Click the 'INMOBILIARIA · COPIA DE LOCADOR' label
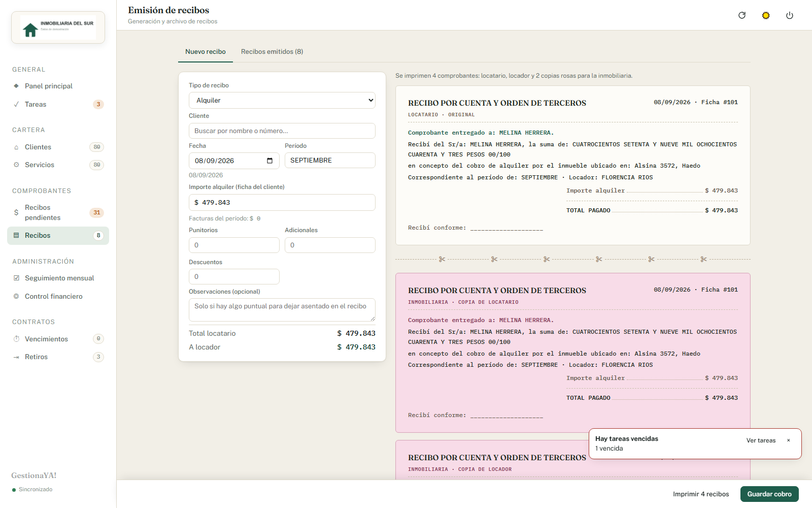Viewport: 812px width, 508px height. point(460,469)
